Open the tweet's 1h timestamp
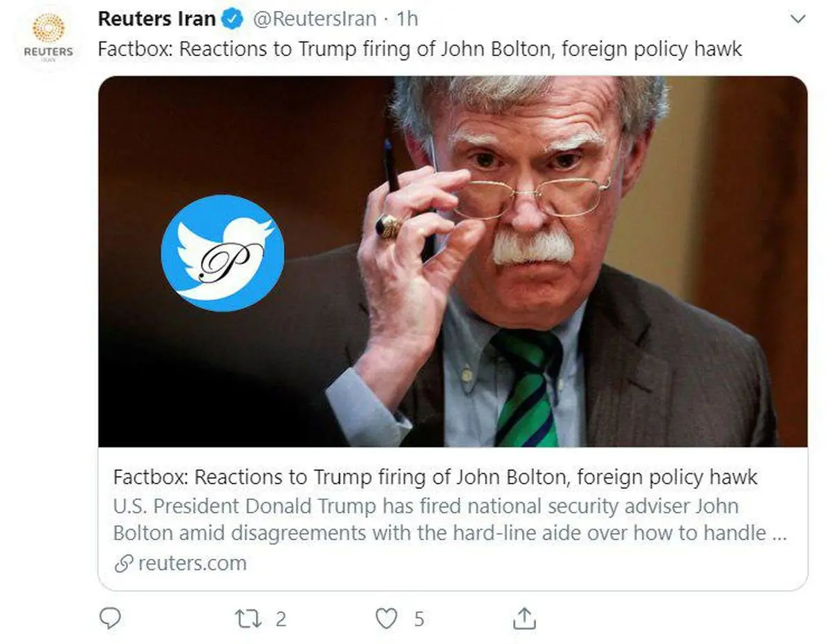The width and height of the screenshot is (830, 644). click(x=407, y=19)
